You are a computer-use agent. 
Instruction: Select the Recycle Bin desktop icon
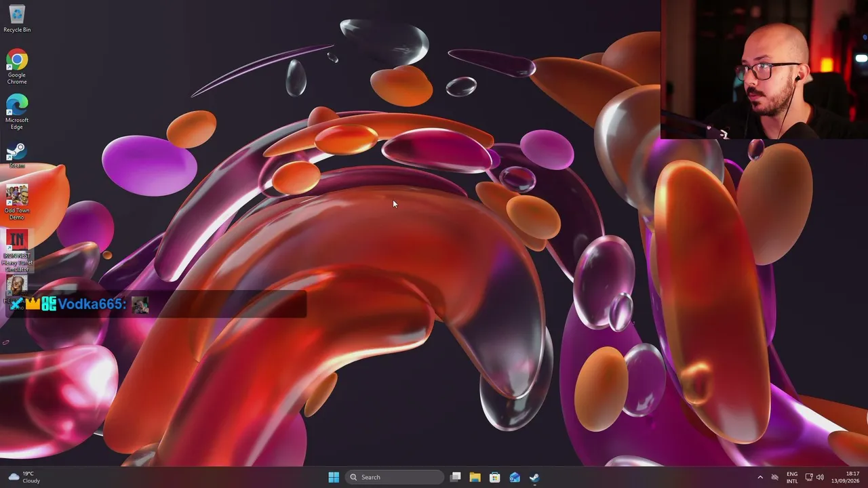click(x=17, y=18)
